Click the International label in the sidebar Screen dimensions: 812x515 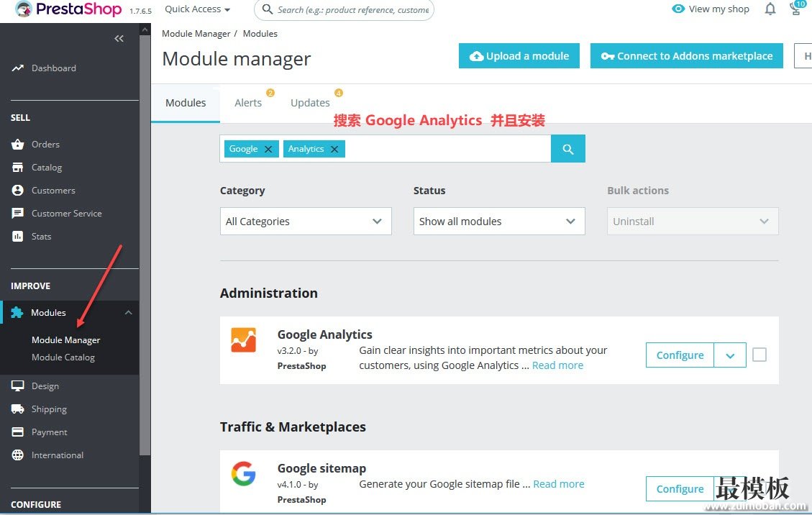[58, 455]
